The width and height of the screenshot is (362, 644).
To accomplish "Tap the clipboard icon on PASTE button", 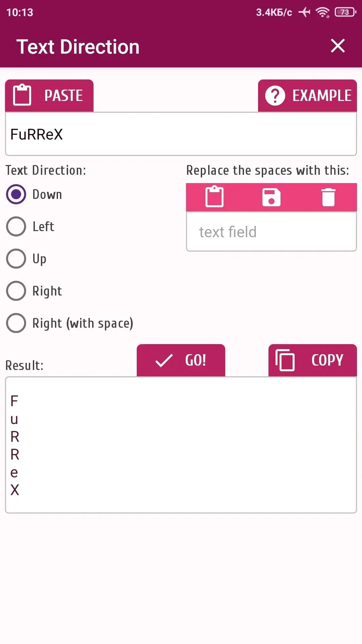I will [22, 95].
